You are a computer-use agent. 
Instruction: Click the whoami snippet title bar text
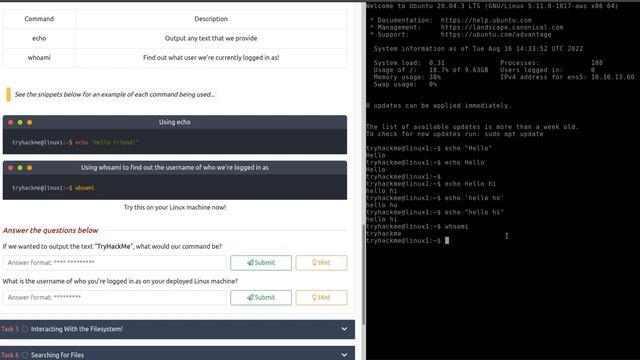(x=175, y=167)
